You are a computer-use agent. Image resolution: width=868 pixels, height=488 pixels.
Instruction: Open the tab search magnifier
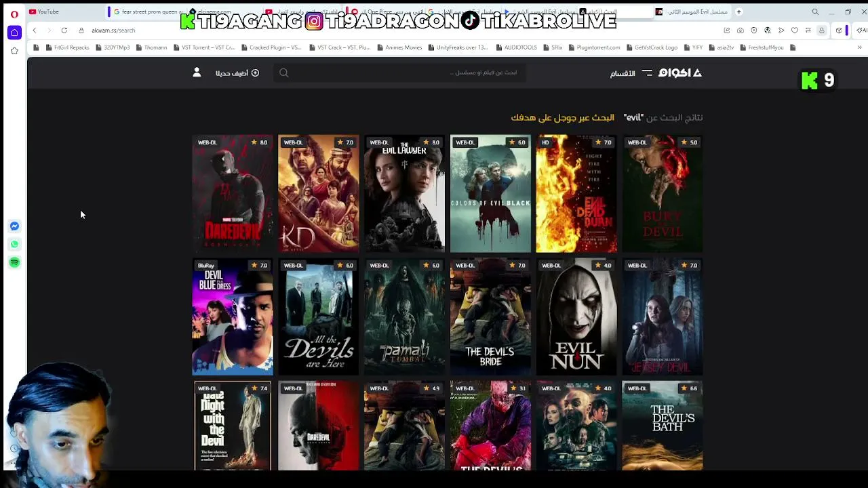tap(815, 12)
